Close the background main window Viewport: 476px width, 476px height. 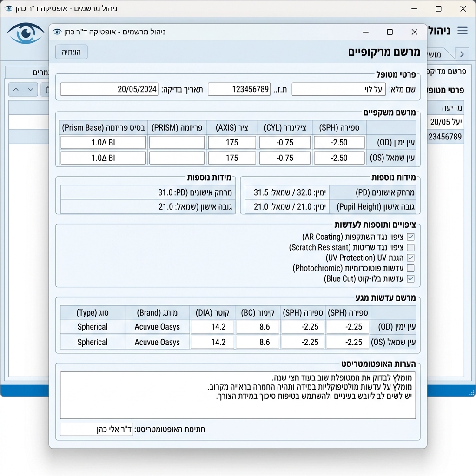coord(463,9)
